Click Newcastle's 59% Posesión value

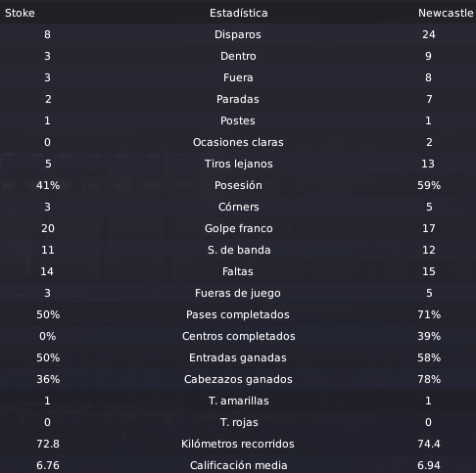click(x=429, y=185)
